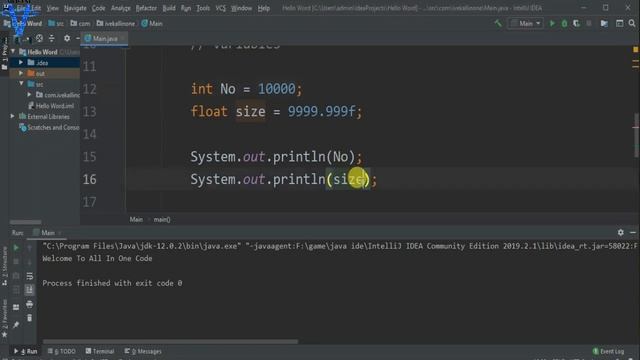Viewport: 640px width, 360px height.
Task: Open the Help menu
Action: click(264, 8)
